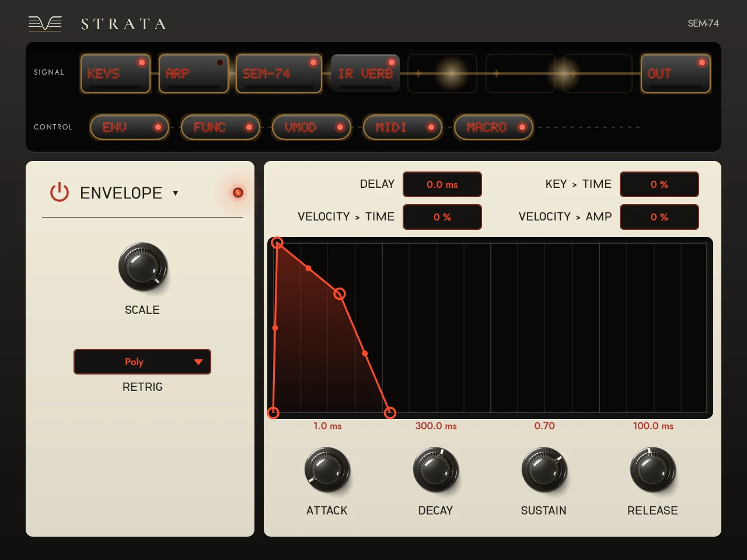This screenshot has height=560, width=747.
Task: Click the SEM-74 preset name
Action: 703,23
